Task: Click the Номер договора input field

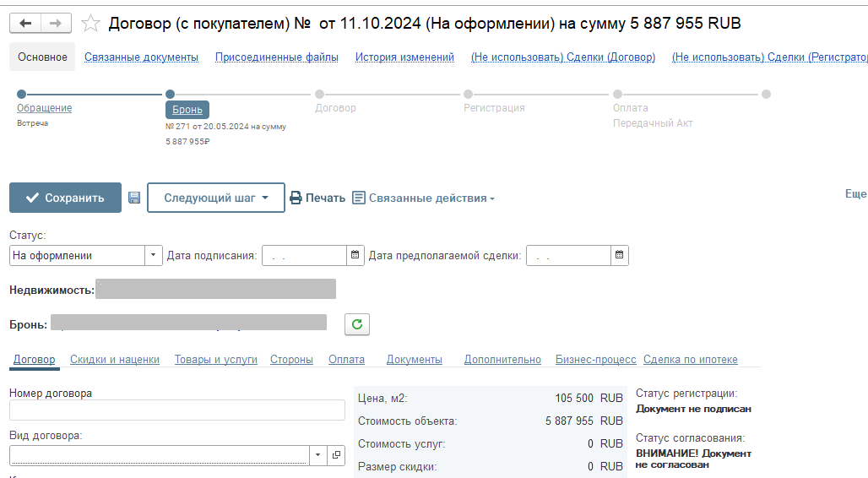Action: pyautogui.click(x=176, y=410)
